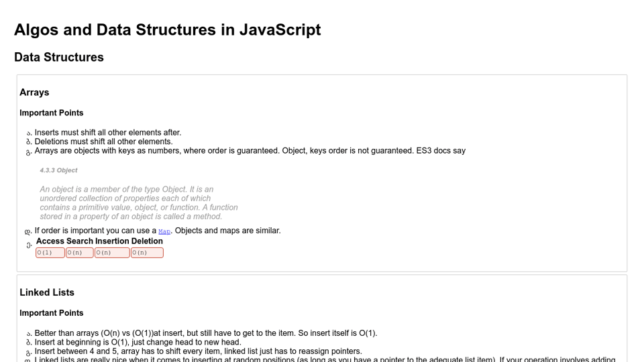
Task: Click the quoted ES3 Object definition paragraph
Action: click(x=138, y=202)
